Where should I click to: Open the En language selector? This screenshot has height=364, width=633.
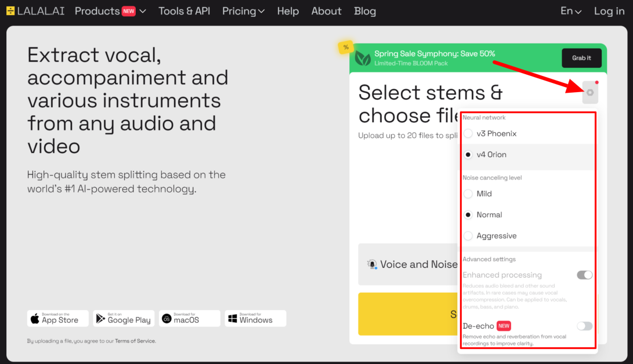[571, 11]
